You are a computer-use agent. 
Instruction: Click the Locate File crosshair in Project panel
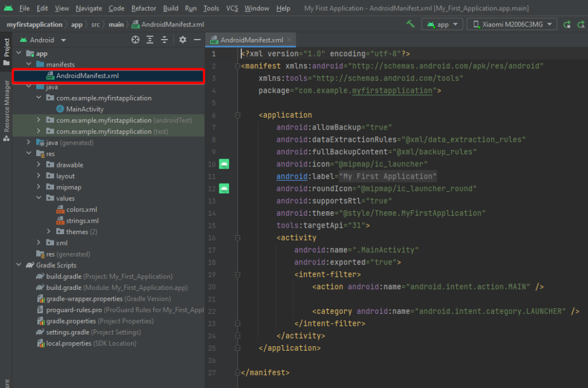136,39
